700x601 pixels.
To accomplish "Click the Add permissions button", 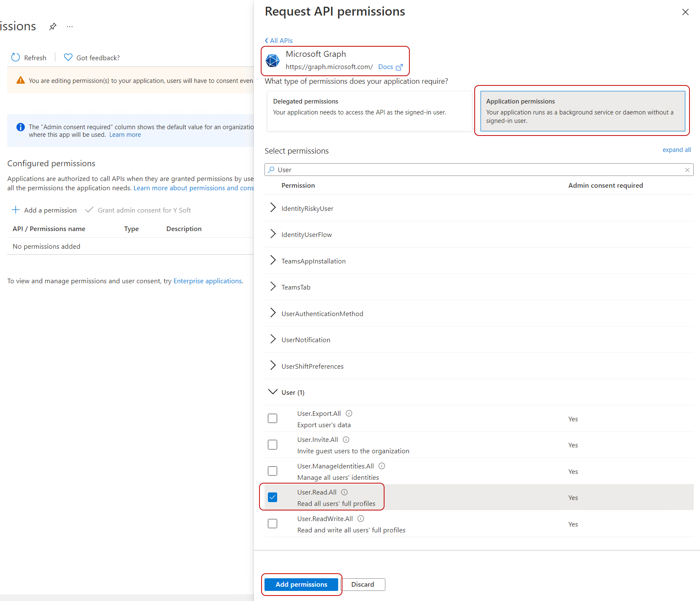I will 301,584.
